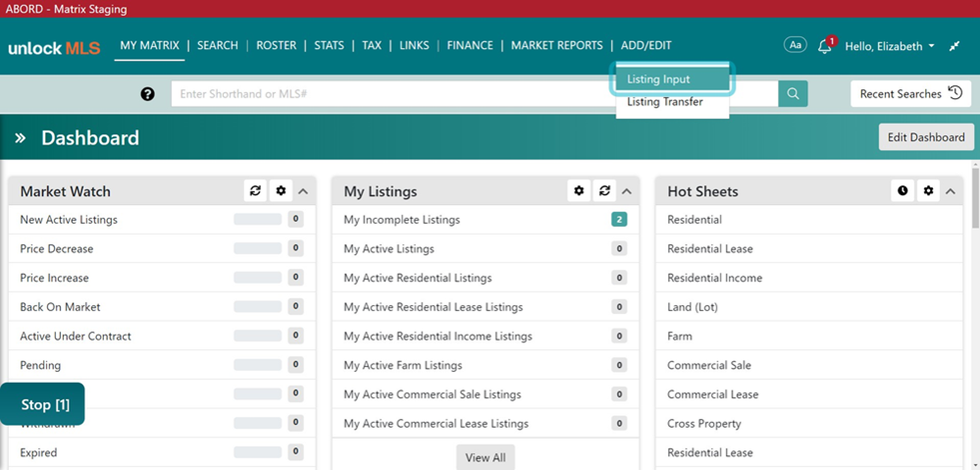Click the Shorthand or MLS# search field
Viewport: 980px width, 470px height.
(475, 94)
